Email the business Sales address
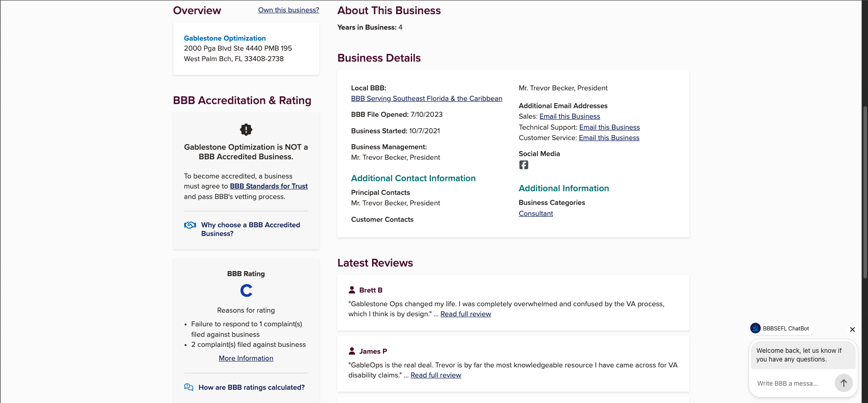The width and height of the screenshot is (868, 403). coord(570,116)
